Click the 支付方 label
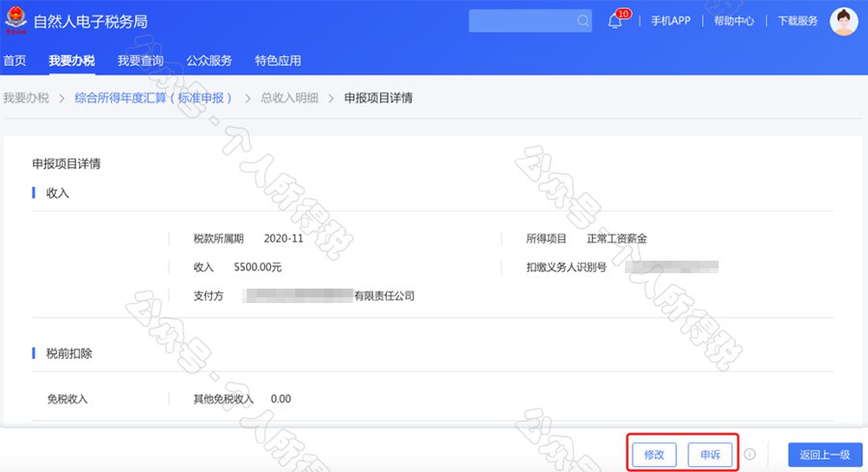The image size is (868, 472). point(208,295)
